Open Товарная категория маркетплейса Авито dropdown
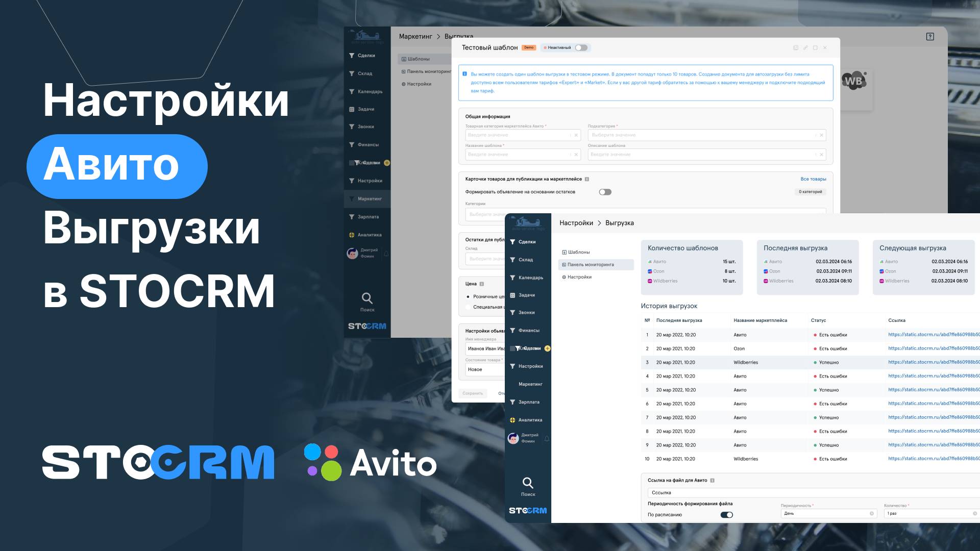The image size is (980, 551). pos(523,135)
